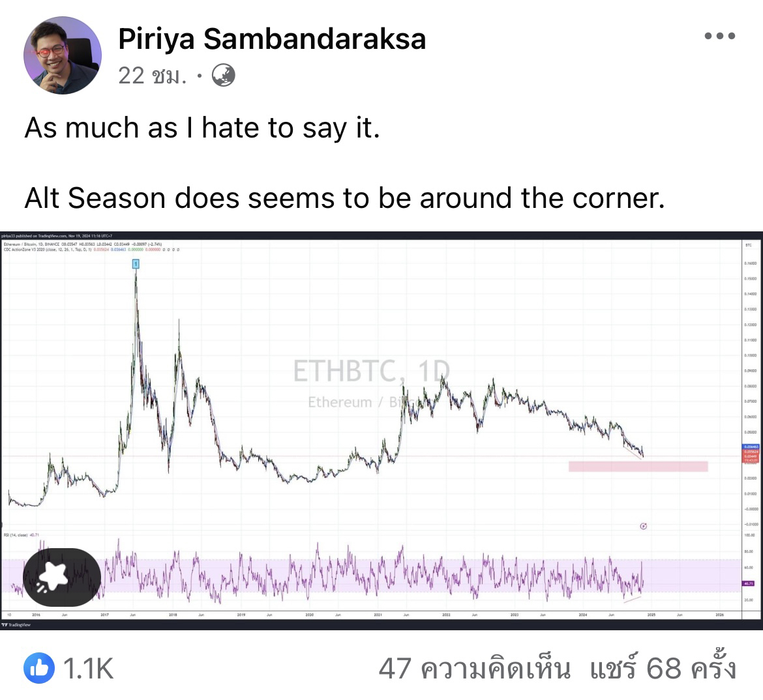Open Piriya Sambandaraksa's profile picture
Viewport: 763px width, 700px height.
click(x=63, y=55)
